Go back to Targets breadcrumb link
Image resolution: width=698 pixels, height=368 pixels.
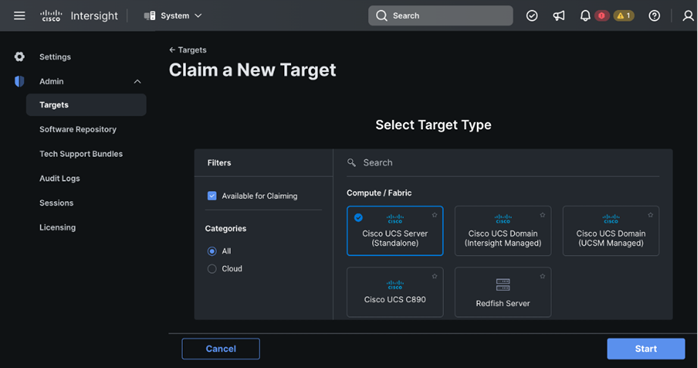(187, 50)
